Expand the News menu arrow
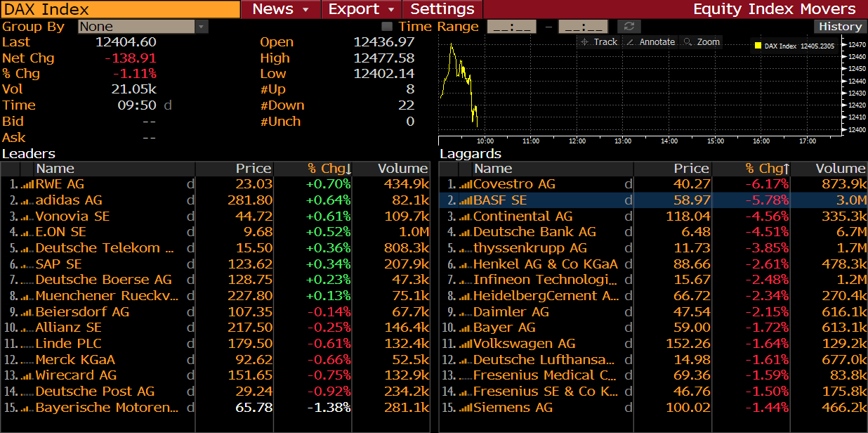The width and height of the screenshot is (868, 433). click(x=305, y=10)
